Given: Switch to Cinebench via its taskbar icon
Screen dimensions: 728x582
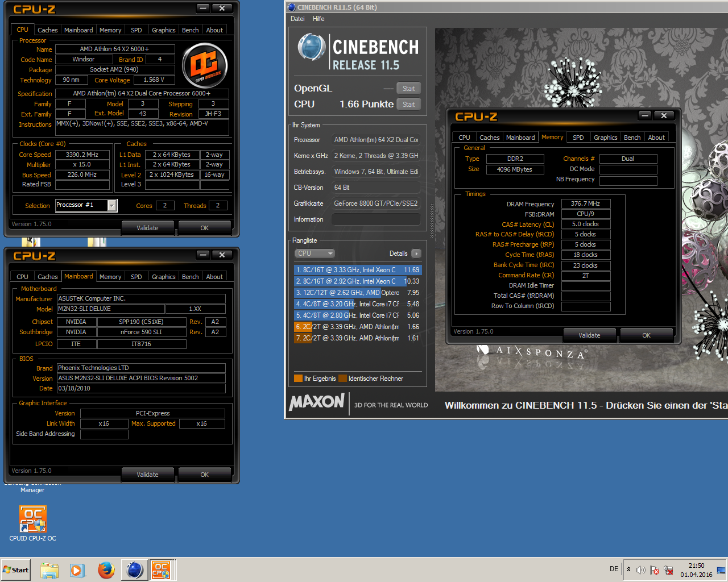Looking at the screenshot, I should 135,570.
